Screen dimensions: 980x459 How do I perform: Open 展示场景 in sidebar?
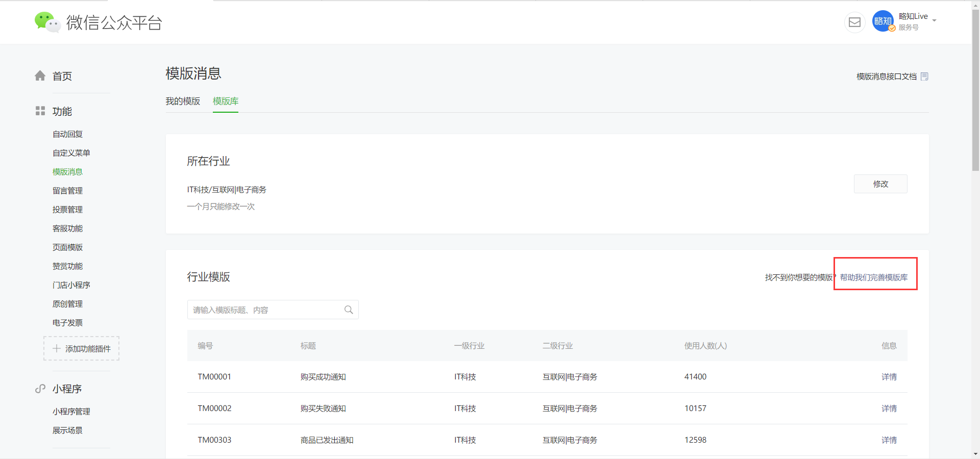[67, 430]
